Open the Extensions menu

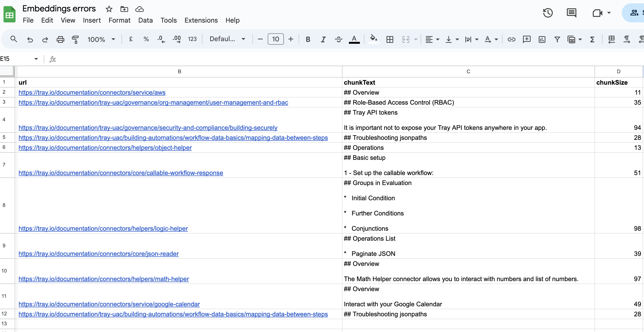(x=201, y=20)
